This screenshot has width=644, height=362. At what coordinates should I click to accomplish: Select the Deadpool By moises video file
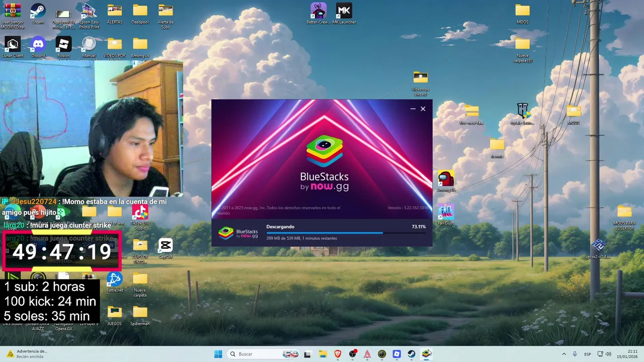(63, 16)
